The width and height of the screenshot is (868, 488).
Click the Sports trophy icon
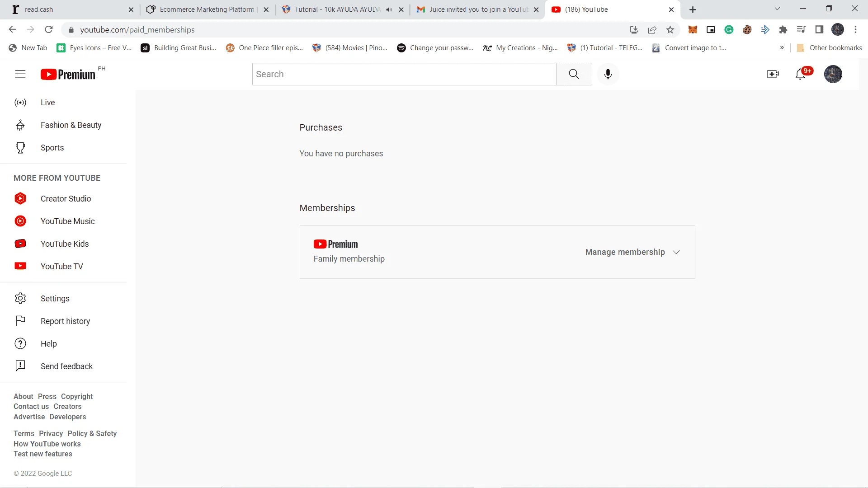click(x=20, y=148)
